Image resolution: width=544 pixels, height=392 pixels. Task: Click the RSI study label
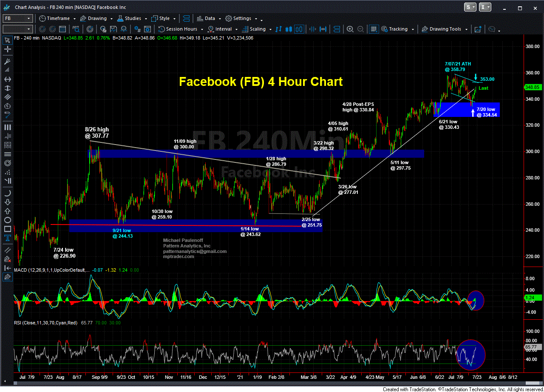45,323
